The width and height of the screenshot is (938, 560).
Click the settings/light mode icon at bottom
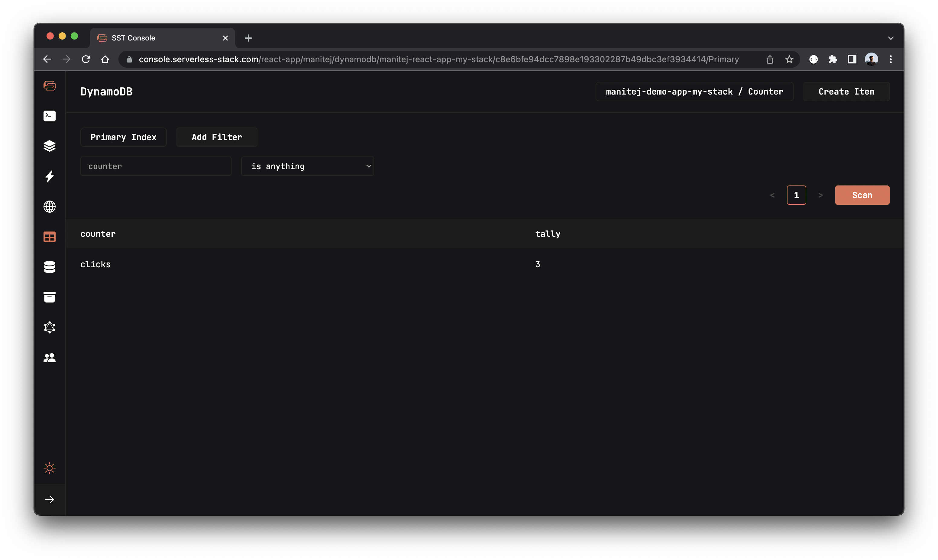point(50,468)
